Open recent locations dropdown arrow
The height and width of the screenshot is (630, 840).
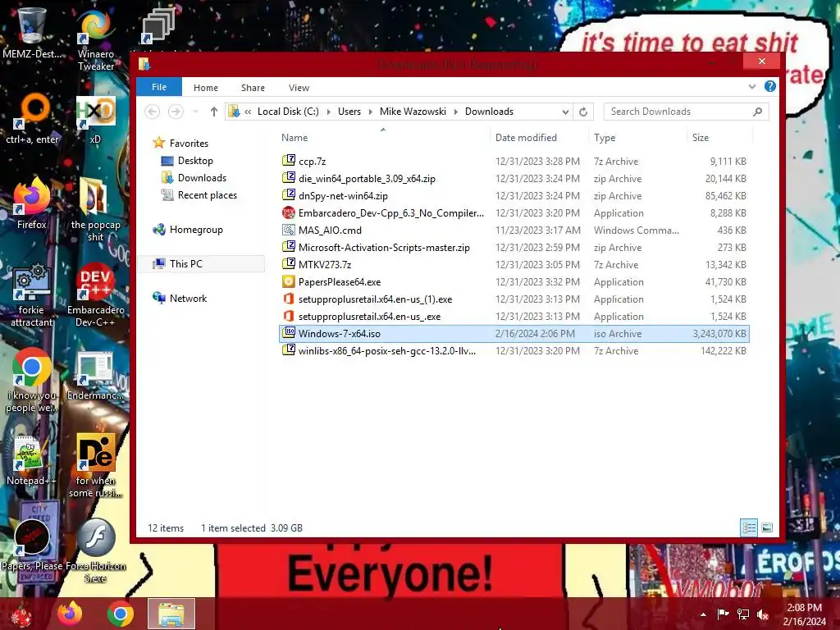pos(195,112)
